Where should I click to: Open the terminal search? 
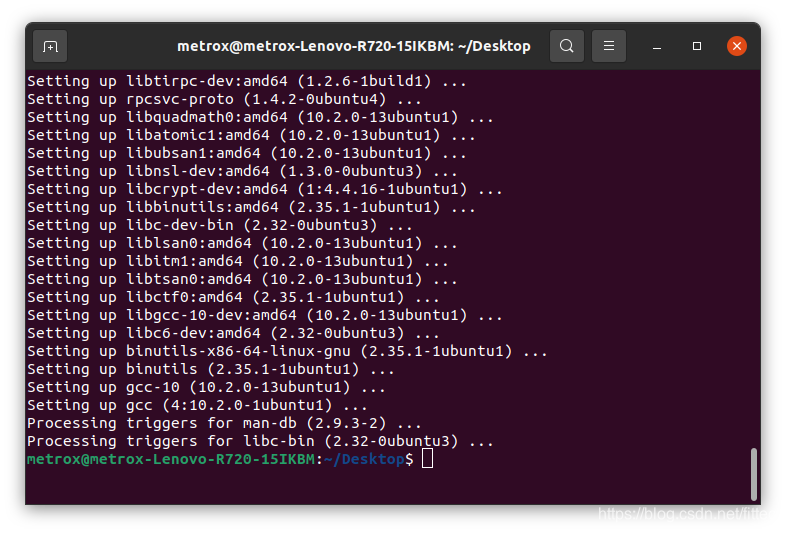566,46
